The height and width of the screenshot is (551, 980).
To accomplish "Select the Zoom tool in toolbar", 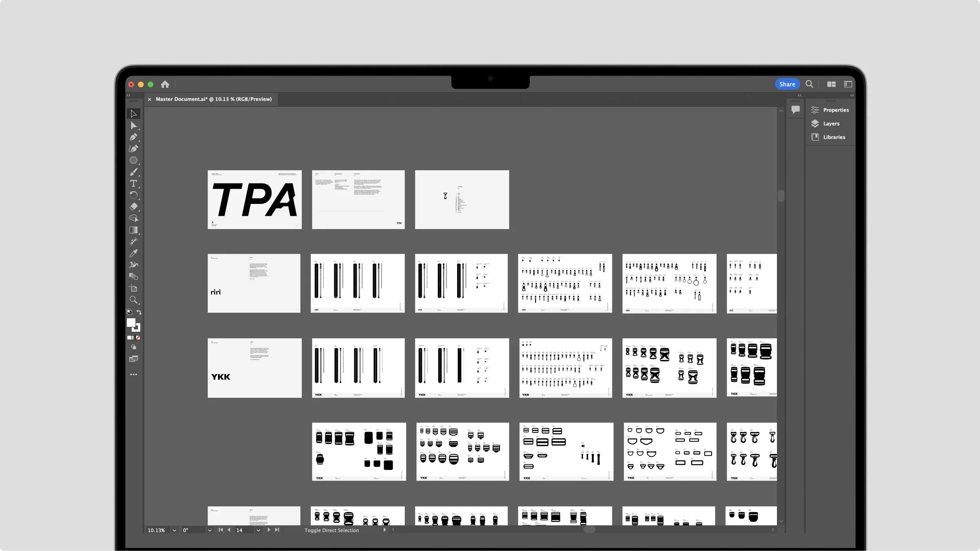I will click(x=133, y=300).
